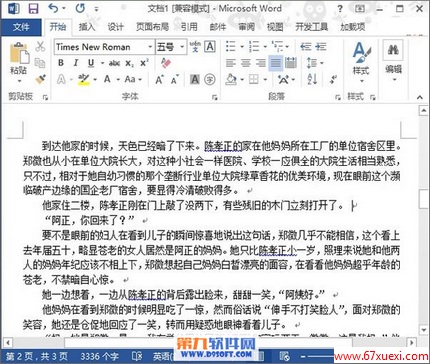Open the Font dialog launcher
Screen dimensions: 430x364
click(x=215, y=97)
